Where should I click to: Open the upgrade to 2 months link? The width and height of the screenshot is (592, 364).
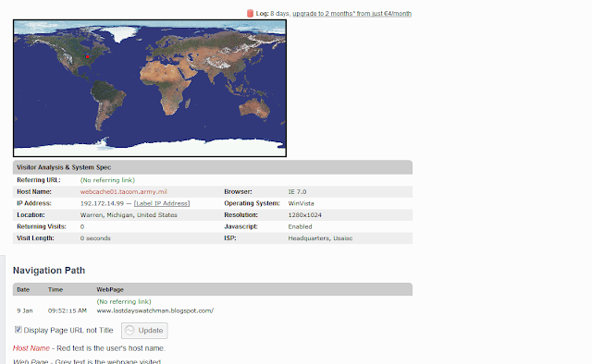point(351,14)
